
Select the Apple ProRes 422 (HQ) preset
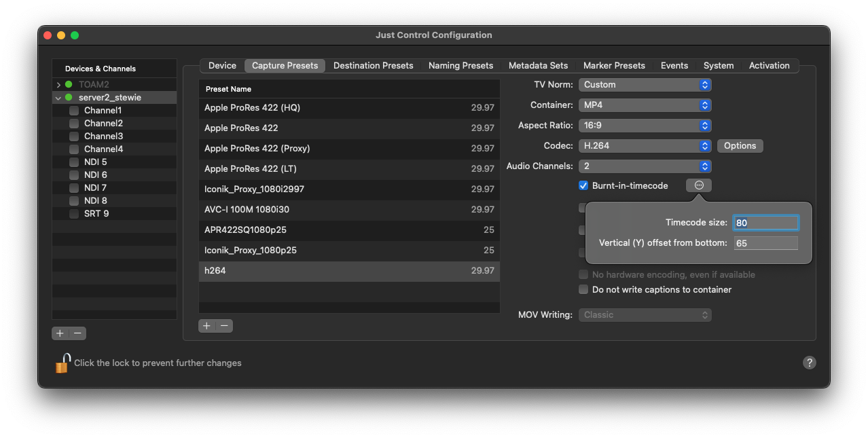(349, 108)
